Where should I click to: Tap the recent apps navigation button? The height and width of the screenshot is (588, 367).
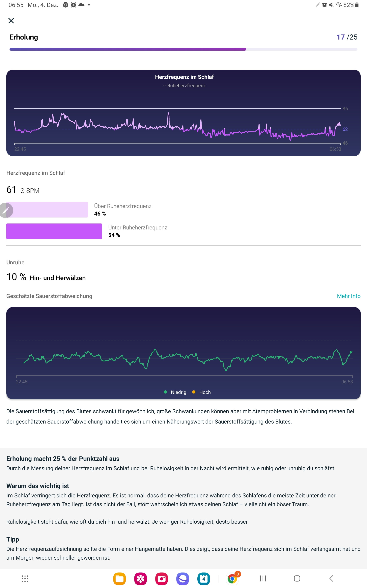(x=263, y=578)
